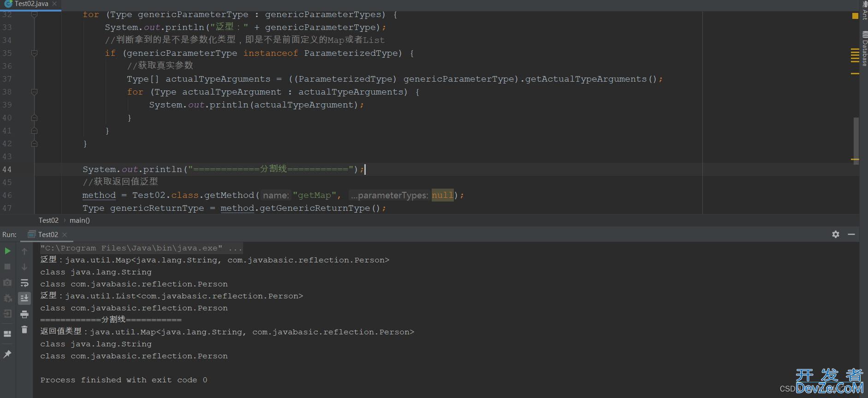This screenshot has width=868, height=398.
Task: Click 'Process finished with exit code 0' text
Action: pos(124,380)
